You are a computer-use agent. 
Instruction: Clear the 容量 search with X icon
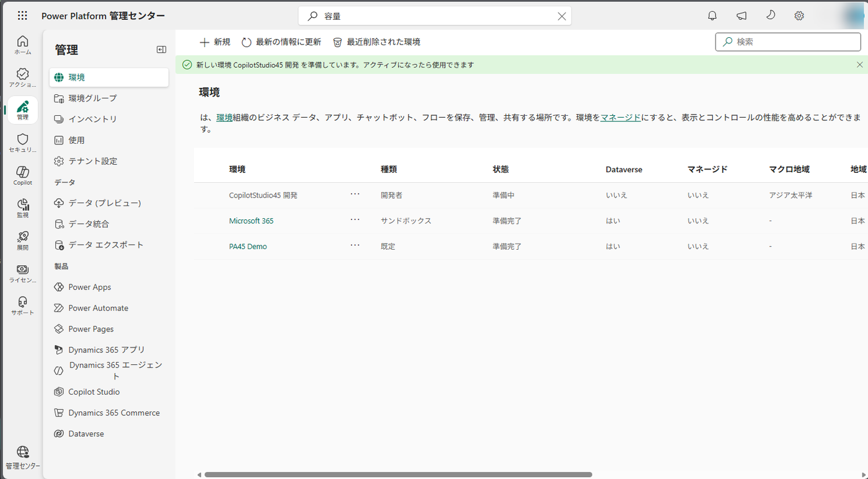(562, 16)
